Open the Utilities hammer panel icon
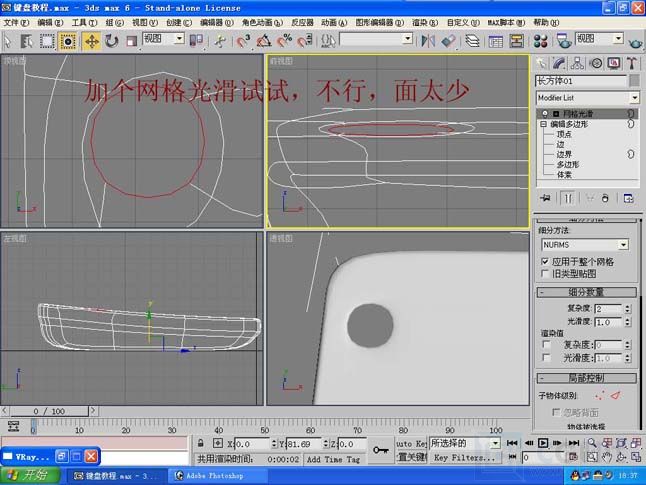This screenshot has width=646, height=485. point(631,63)
